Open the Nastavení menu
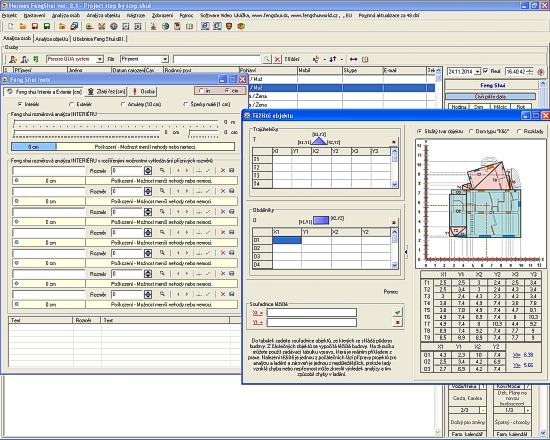The height and width of the screenshot is (440, 550). 34,15
